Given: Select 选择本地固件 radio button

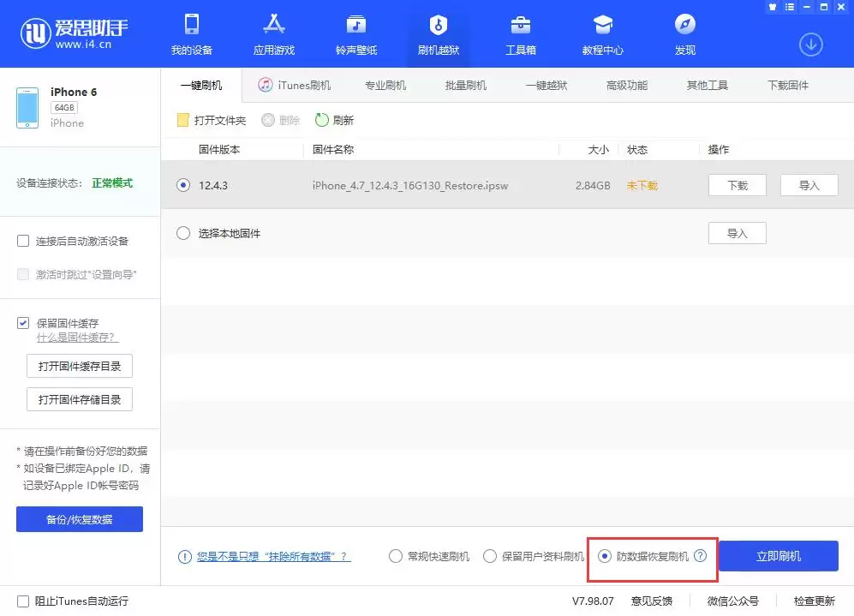Looking at the screenshot, I should point(183,233).
